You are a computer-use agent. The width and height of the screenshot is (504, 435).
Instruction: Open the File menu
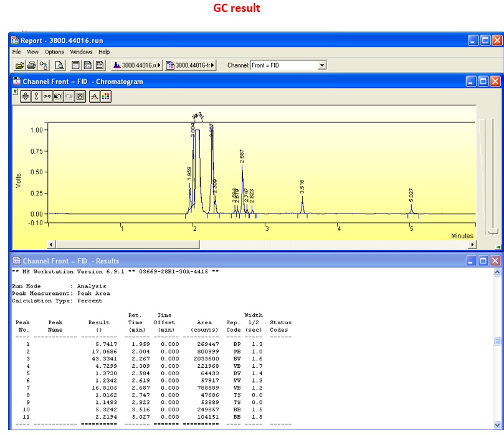17,52
